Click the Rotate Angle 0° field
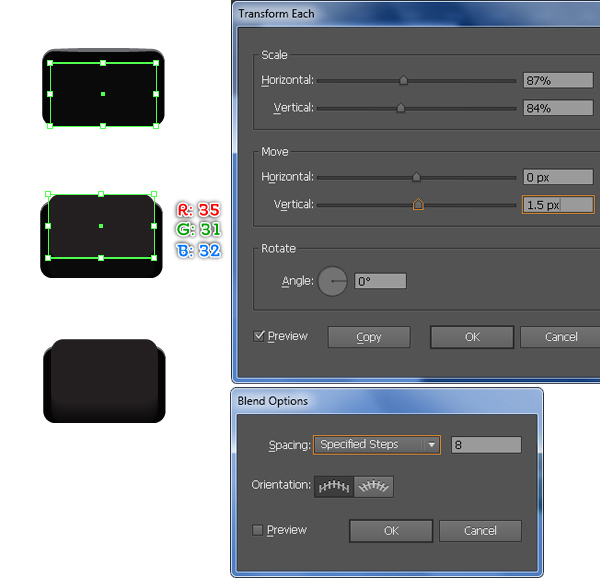Image resolution: width=600 pixels, height=580 pixels. 380,281
